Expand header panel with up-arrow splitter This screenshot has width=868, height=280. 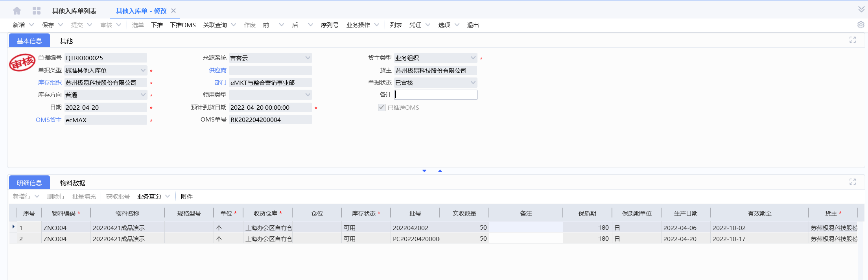(440, 171)
